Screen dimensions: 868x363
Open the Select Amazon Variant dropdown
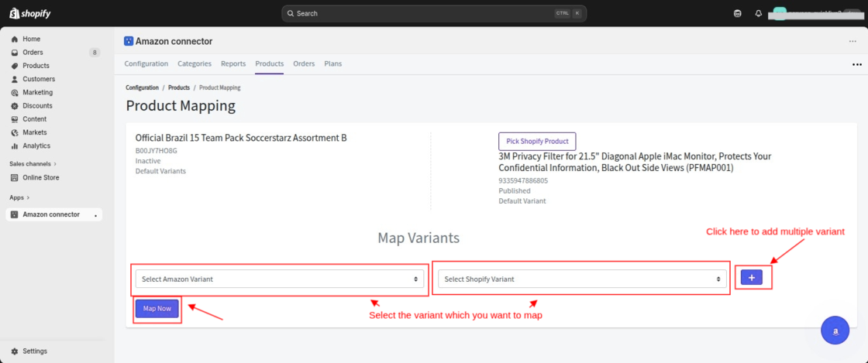pyautogui.click(x=280, y=279)
